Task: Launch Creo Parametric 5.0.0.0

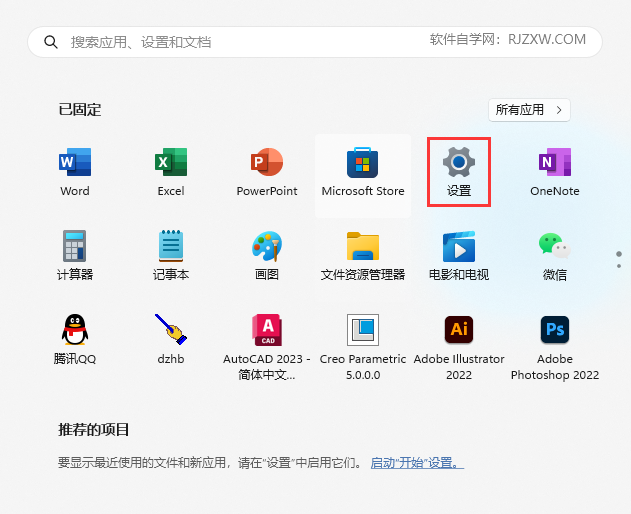Action: (x=363, y=347)
